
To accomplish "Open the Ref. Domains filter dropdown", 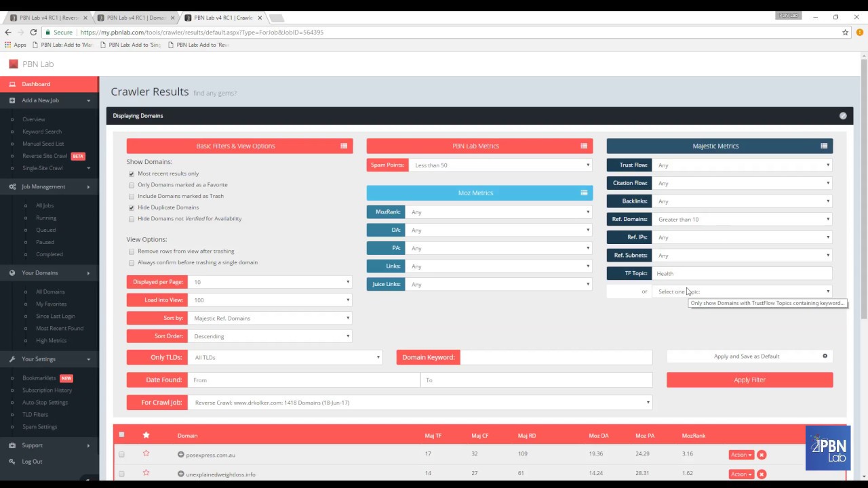I will [742, 220].
